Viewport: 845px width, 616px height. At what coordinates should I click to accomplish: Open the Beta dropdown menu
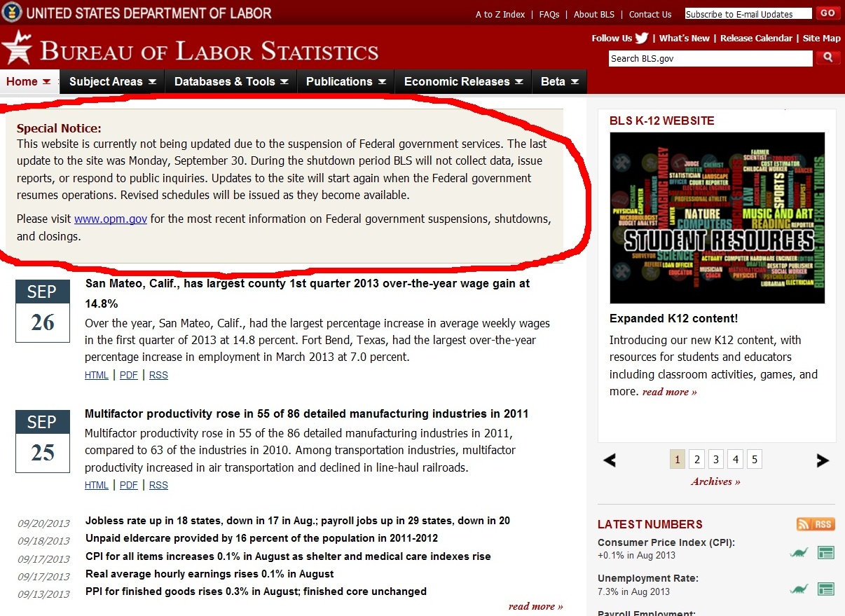click(560, 81)
